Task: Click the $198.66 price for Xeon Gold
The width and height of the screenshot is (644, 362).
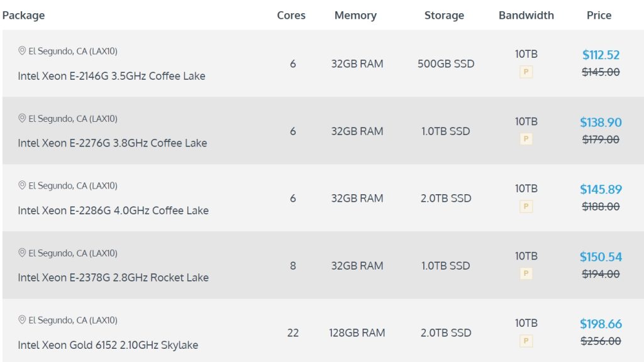Action: pos(601,324)
